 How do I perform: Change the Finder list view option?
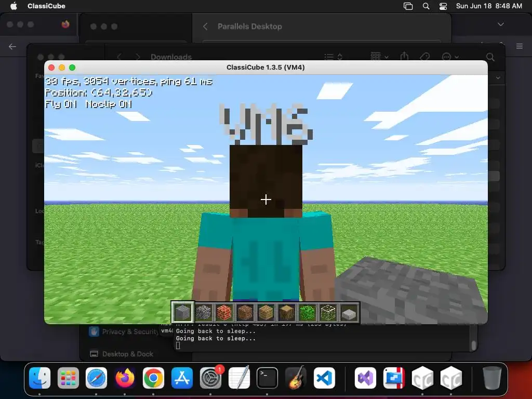[x=333, y=57]
